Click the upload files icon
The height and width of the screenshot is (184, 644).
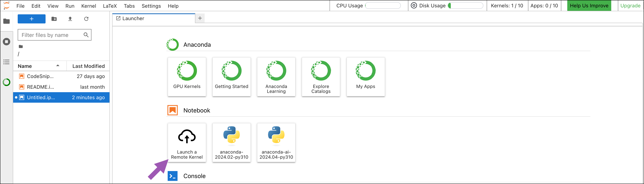click(70, 19)
